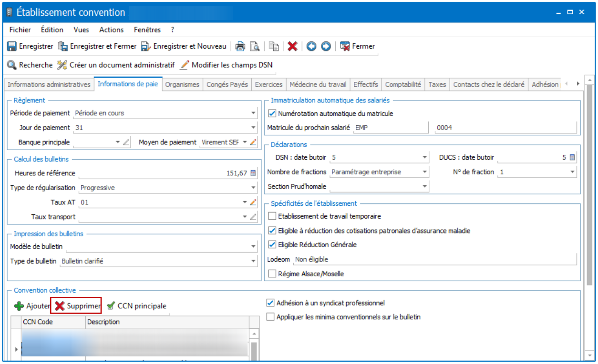The image size is (598, 364).
Task: Open Section Prud'homale dropdown
Action: 425,186
